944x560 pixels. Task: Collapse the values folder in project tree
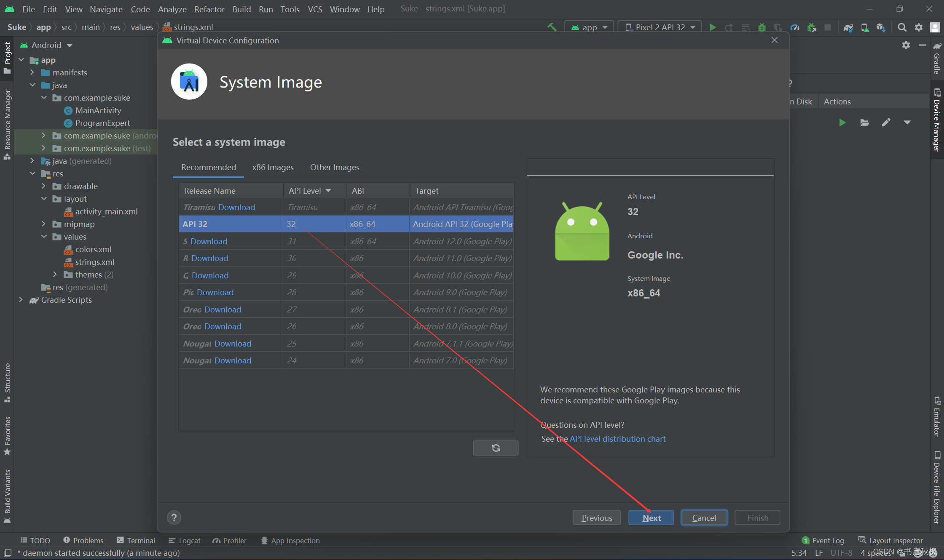[x=44, y=237]
